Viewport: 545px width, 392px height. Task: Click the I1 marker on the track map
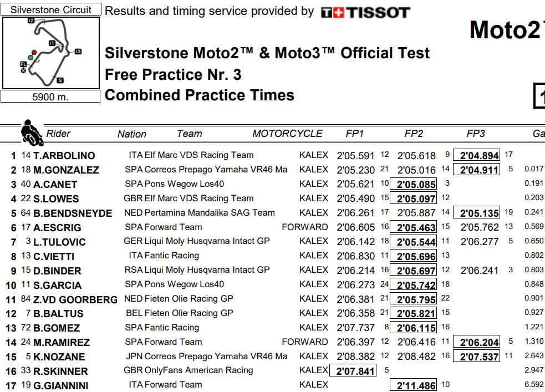pyautogui.click(x=52, y=43)
